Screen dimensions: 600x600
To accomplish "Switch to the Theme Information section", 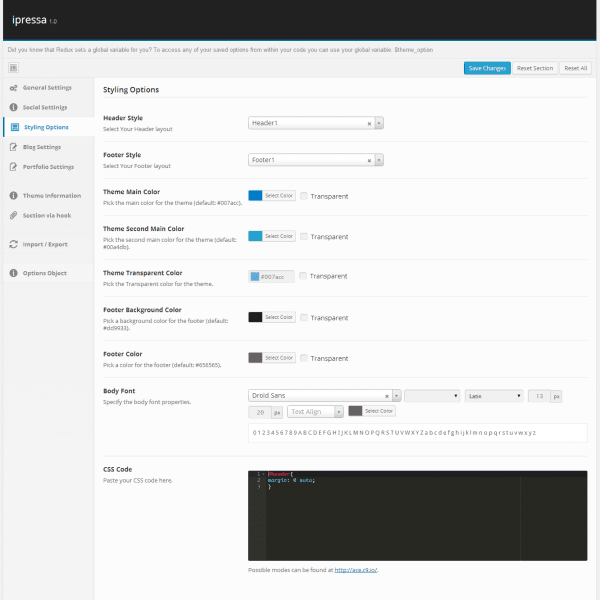I will click(51, 195).
